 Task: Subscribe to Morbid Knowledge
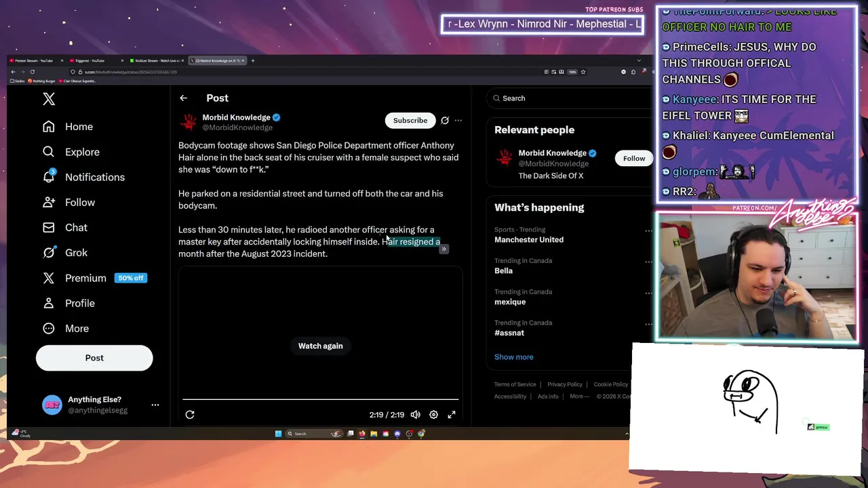point(410,121)
